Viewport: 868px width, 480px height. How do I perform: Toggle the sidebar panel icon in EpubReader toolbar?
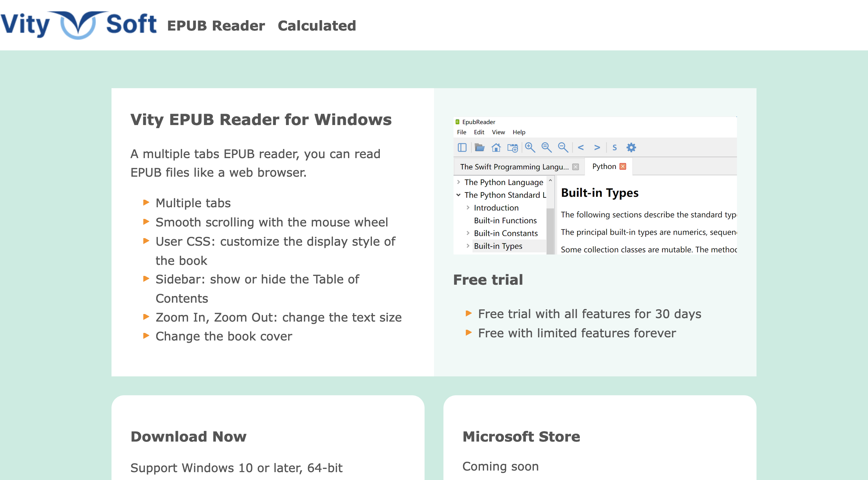point(462,148)
